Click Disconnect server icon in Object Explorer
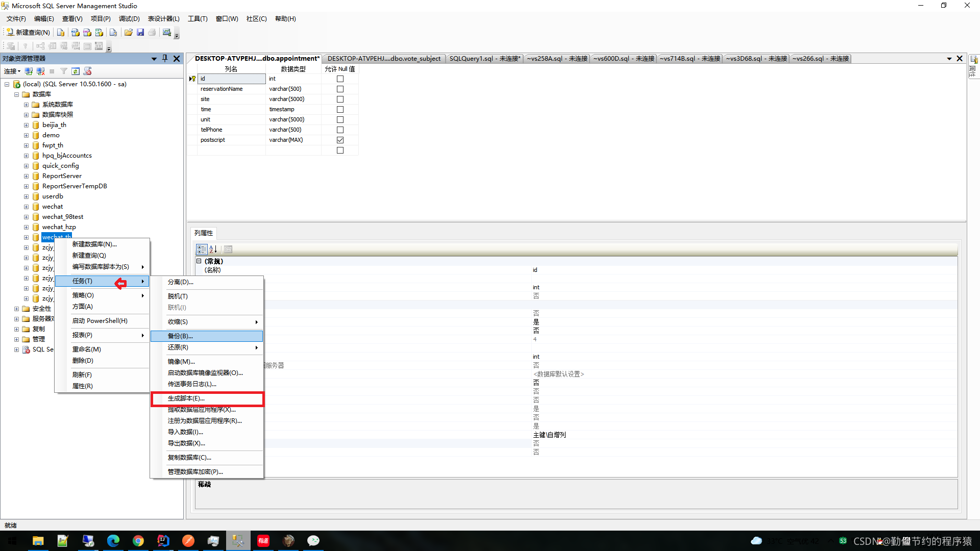 coord(40,71)
